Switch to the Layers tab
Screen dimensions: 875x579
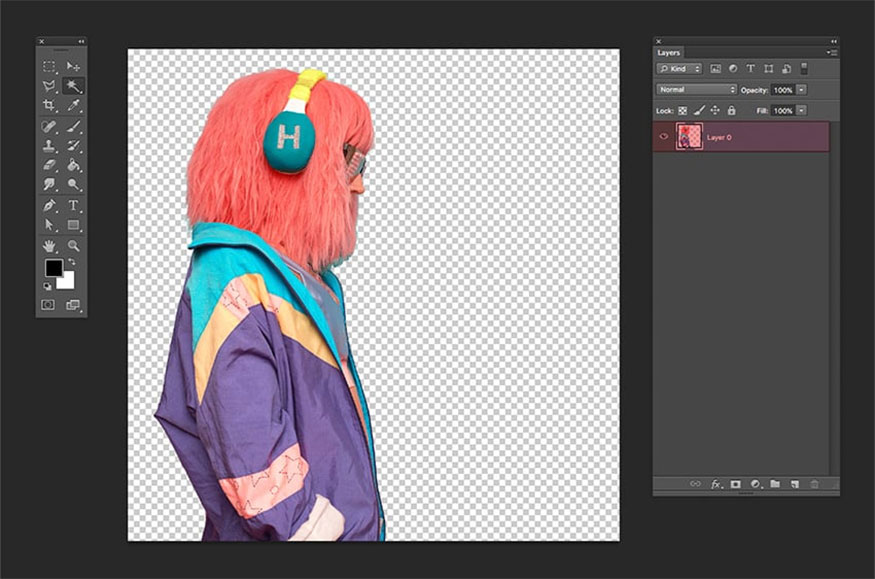pyautogui.click(x=669, y=52)
